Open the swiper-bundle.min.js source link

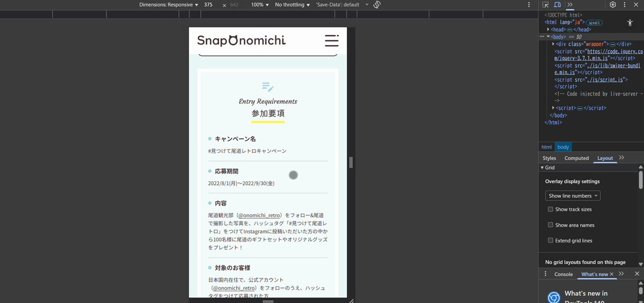coord(598,69)
